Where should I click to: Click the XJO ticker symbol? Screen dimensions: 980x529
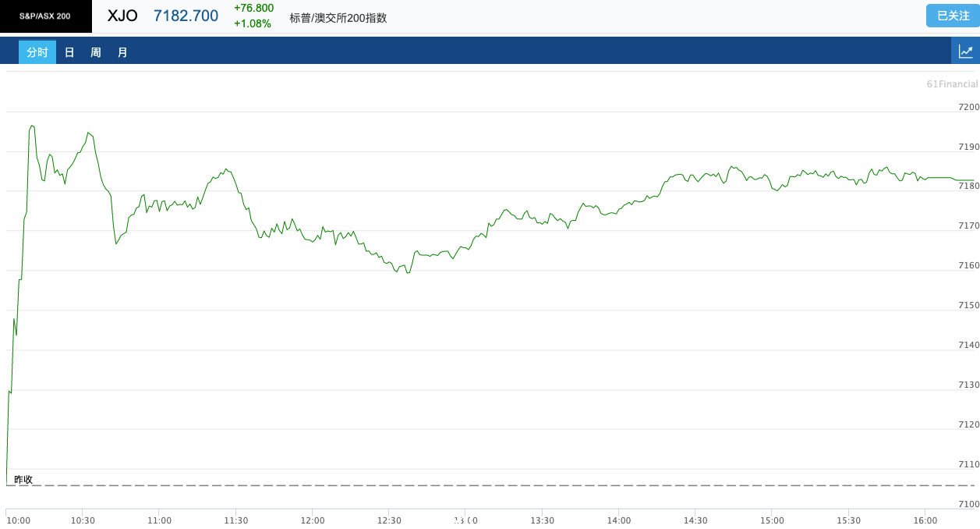[122, 16]
